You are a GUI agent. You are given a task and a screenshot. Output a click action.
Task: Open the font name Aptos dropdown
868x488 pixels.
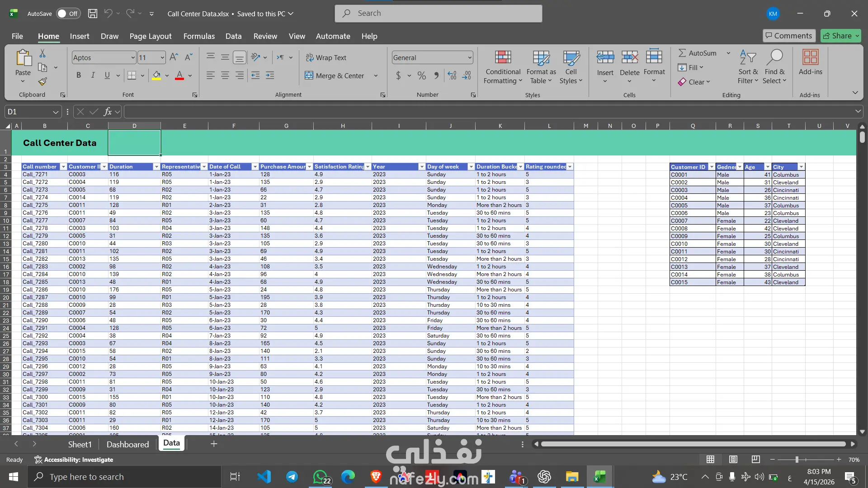click(132, 57)
